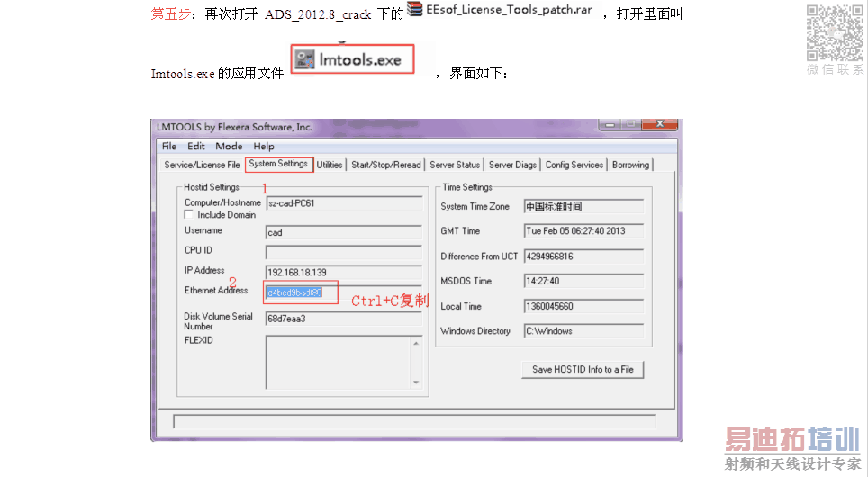
Task: Minimize the LMTOOLS window
Action: pos(610,125)
